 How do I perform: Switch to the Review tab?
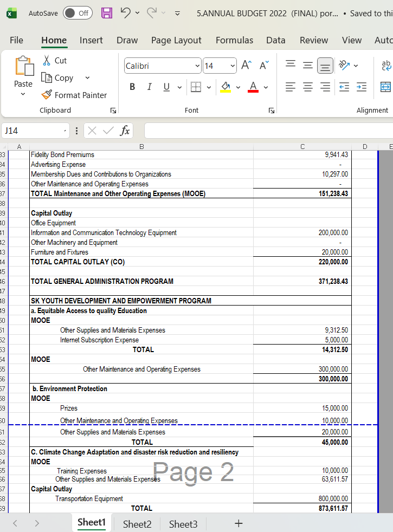313,41
